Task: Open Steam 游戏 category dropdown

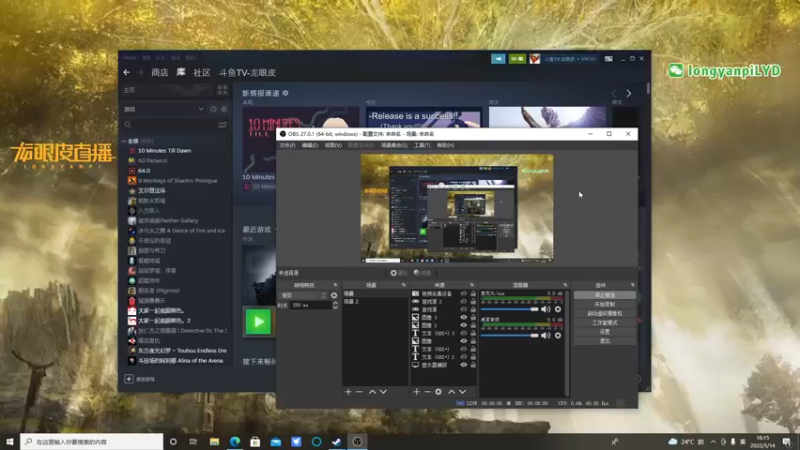Action: pyautogui.click(x=164, y=109)
